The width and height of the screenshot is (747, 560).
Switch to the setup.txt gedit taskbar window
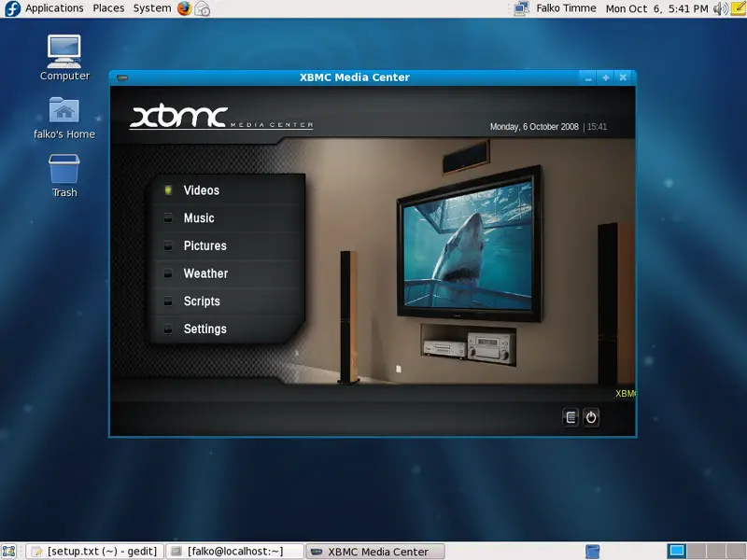pos(94,552)
